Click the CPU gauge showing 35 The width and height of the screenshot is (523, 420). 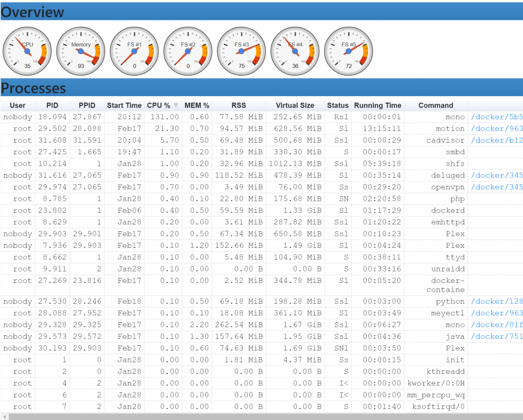coord(27,51)
